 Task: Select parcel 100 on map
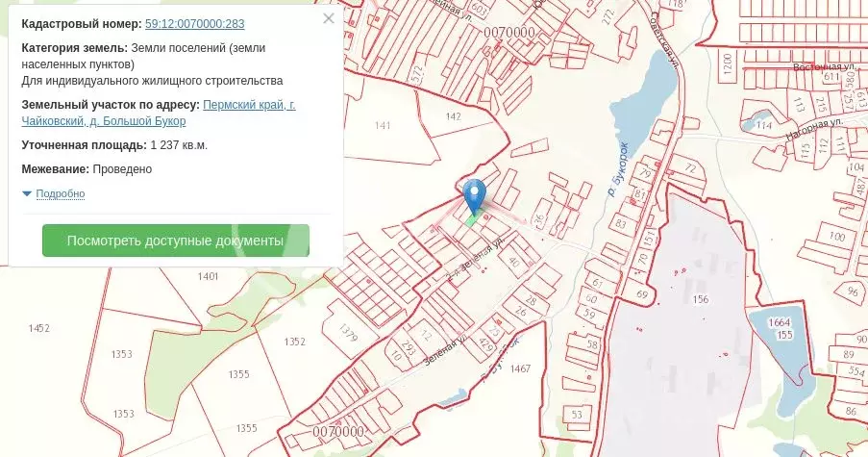(837, 237)
